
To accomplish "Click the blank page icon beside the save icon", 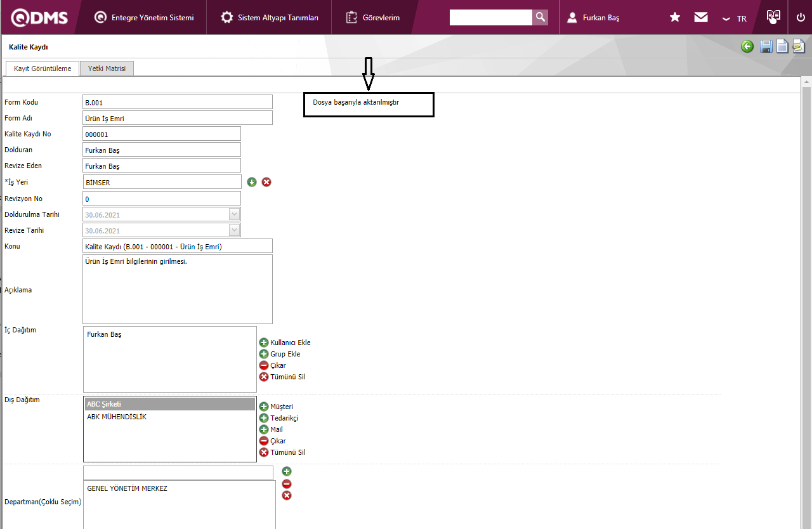I will click(782, 46).
